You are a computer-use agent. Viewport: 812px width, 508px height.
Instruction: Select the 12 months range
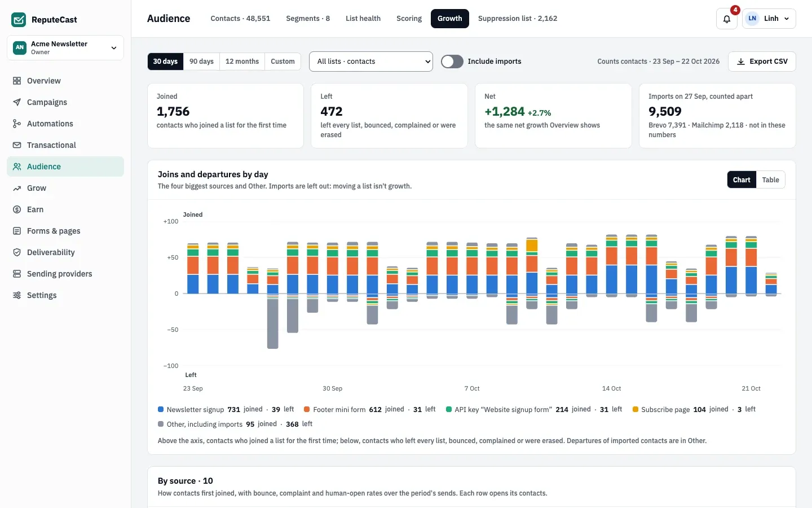[x=242, y=62]
